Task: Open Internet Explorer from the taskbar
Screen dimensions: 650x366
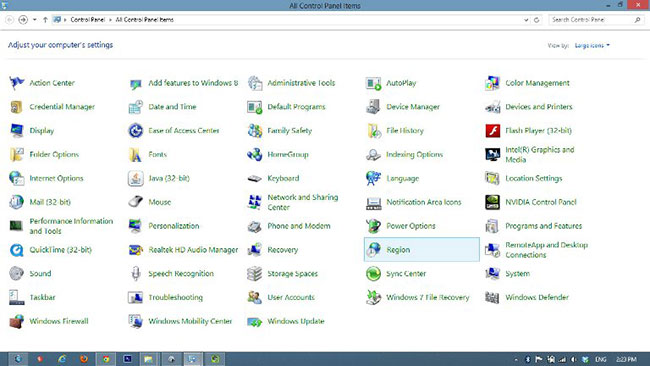Action: pos(62,359)
